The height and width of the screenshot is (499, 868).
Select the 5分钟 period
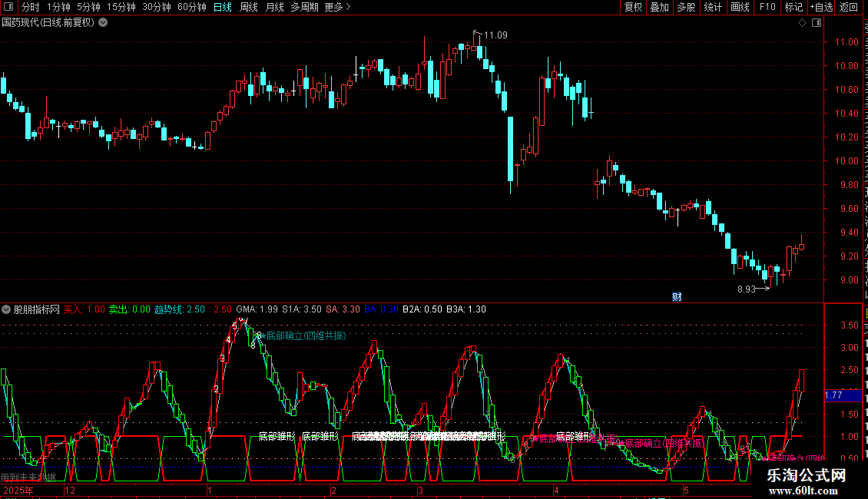88,7
